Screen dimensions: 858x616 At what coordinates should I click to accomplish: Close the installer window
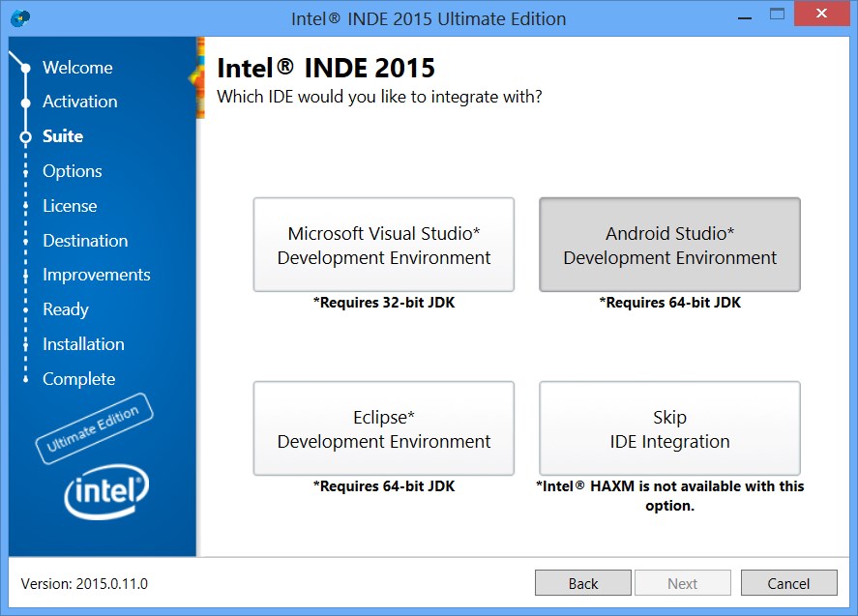pos(821,15)
